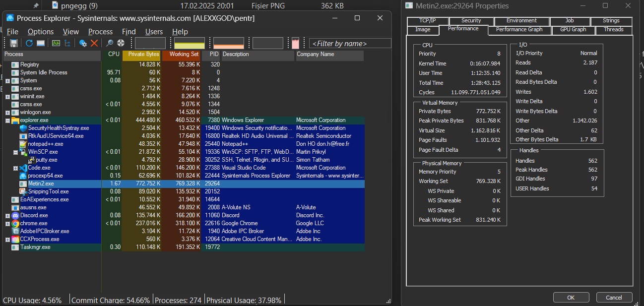This screenshot has width=644, height=306.
Task: Click the Find Handle magnifier icon
Action: click(110, 44)
